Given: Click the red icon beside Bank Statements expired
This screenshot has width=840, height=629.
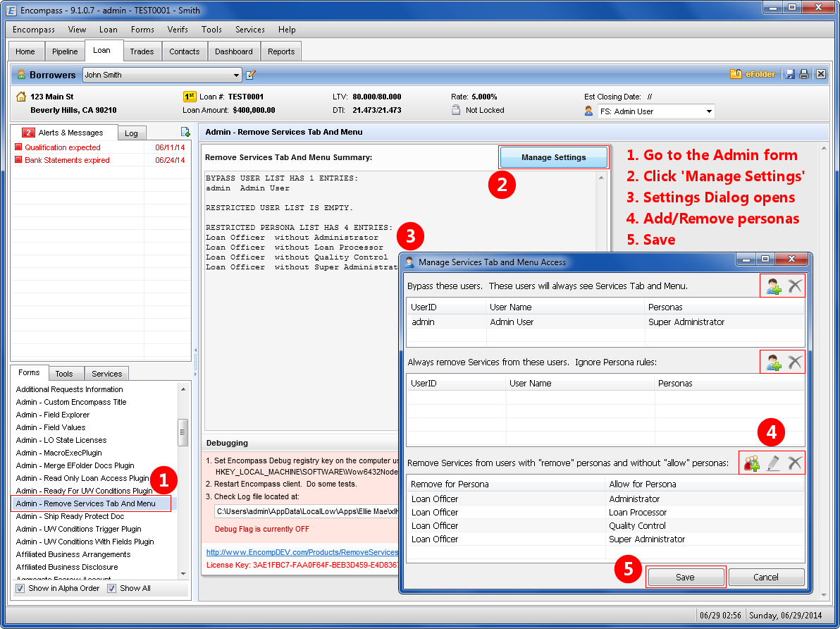Looking at the screenshot, I should 18,160.
